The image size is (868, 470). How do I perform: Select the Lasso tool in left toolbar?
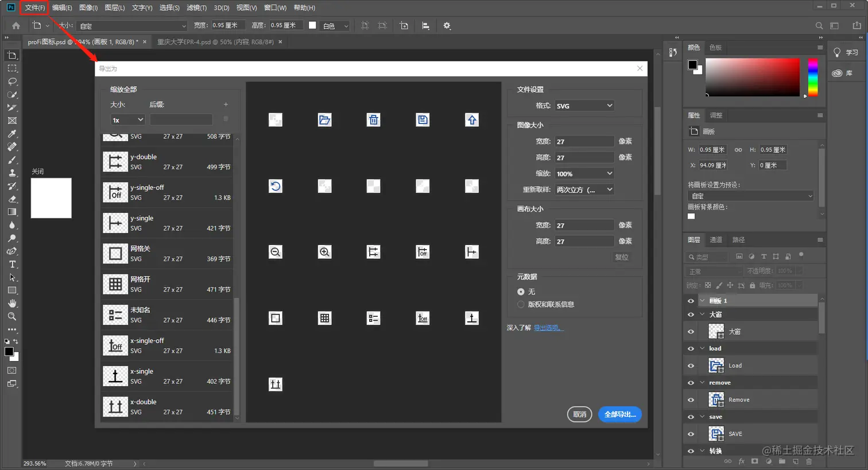pyautogui.click(x=12, y=81)
